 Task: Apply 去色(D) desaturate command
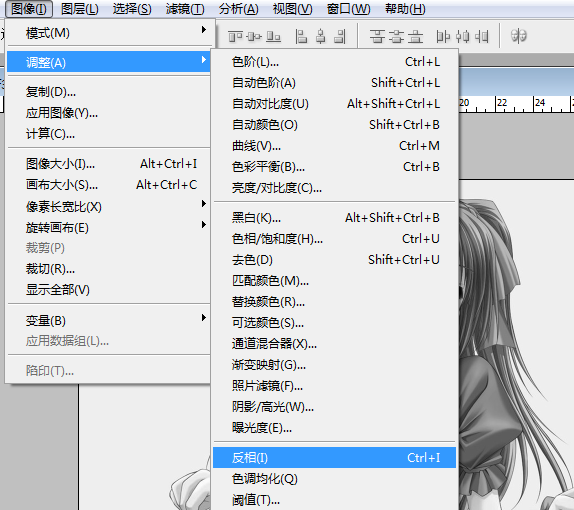tap(335, 260)
